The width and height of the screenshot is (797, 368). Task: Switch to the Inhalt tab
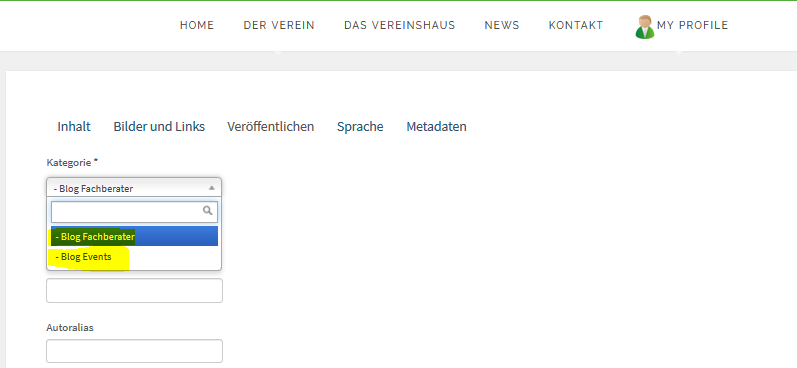click(74, 127)
